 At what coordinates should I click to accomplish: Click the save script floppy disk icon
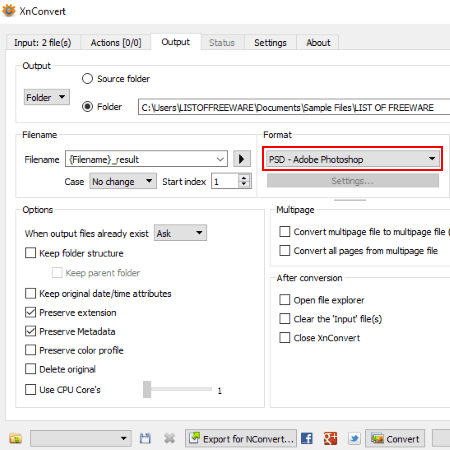point(145,438)
